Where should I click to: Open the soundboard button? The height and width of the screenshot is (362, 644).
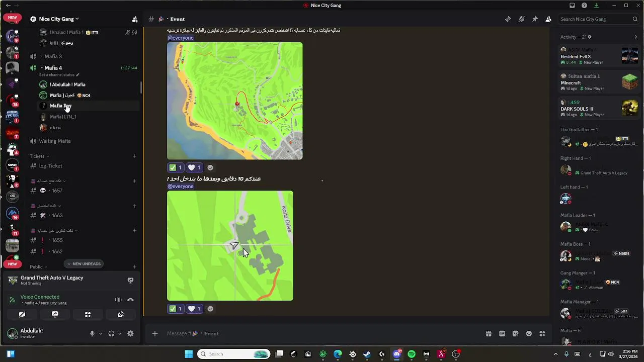[x=121, y=314]
